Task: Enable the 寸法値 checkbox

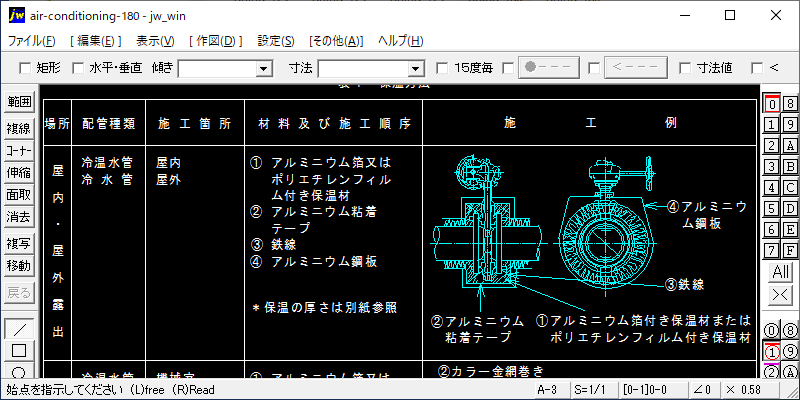Action: point(685,68)
